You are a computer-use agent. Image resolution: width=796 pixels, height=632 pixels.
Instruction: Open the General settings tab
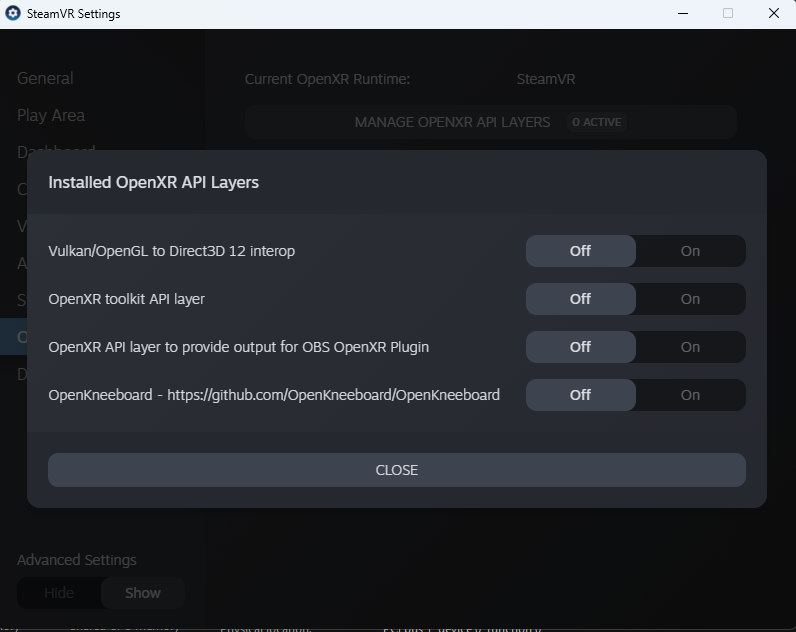point(45,78)
